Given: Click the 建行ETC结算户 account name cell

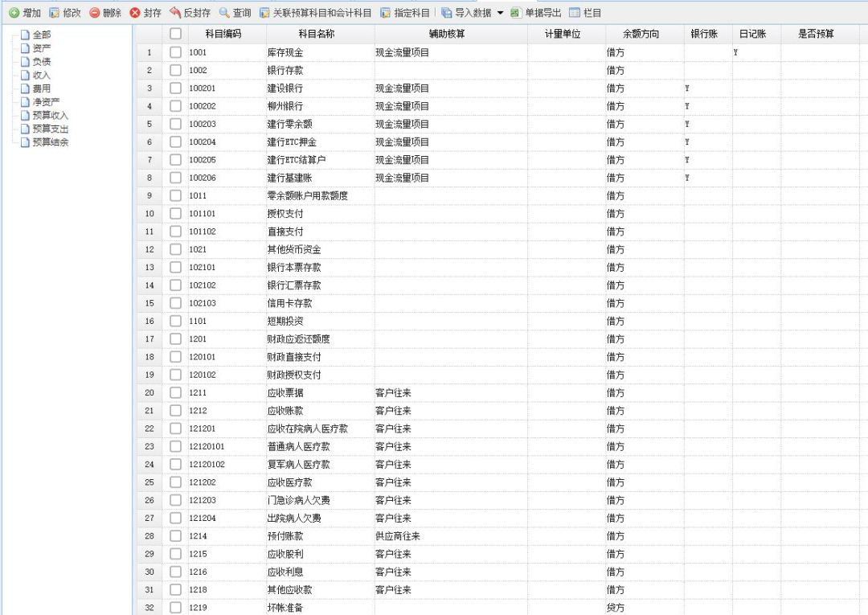Looking at the screenshot, I should coord(320,160).
